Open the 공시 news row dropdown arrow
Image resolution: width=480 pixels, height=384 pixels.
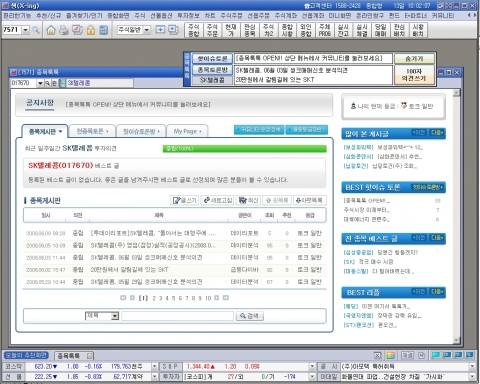(x=472, y=366)
